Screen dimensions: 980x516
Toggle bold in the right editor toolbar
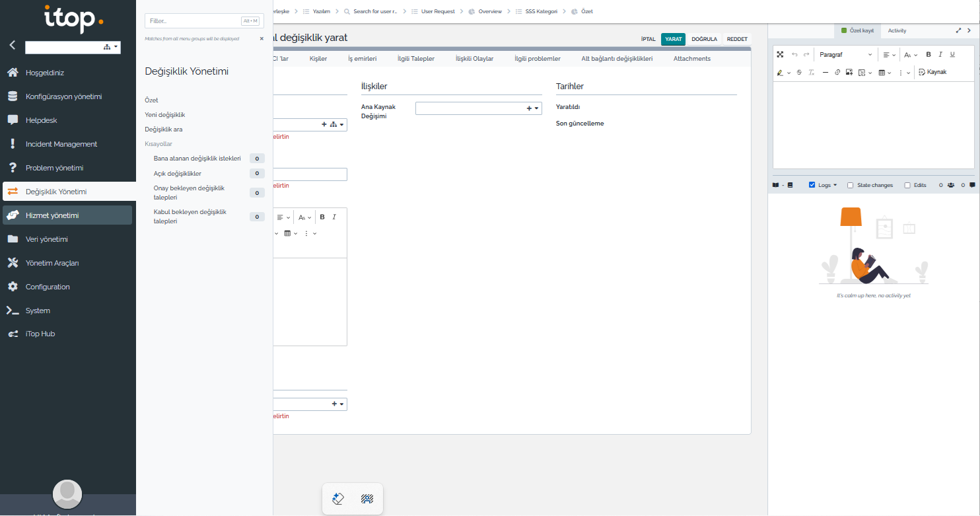[928, 54]
